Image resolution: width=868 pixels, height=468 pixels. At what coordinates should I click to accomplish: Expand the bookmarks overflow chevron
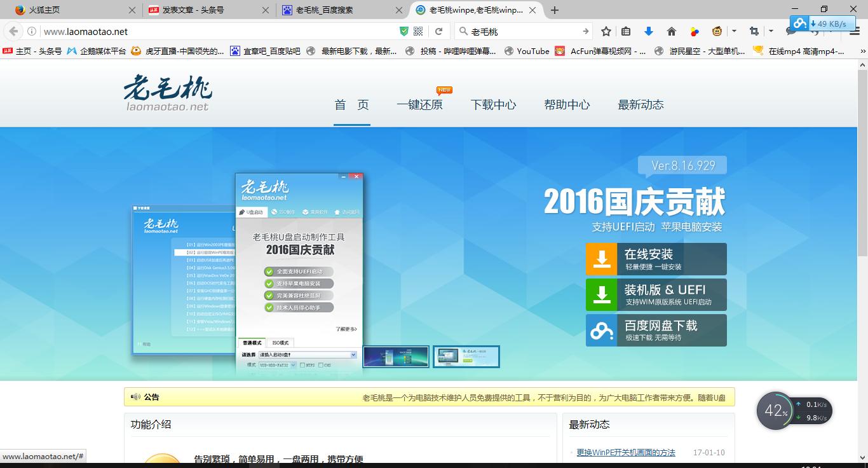(862, 51)
